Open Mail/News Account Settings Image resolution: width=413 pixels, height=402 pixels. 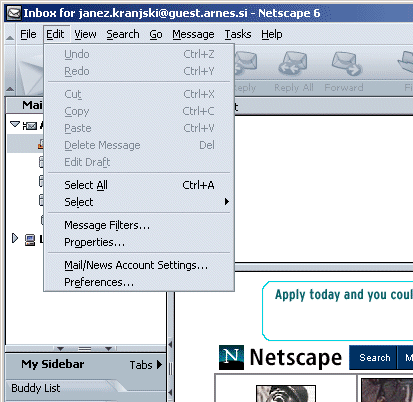point(139,265)
